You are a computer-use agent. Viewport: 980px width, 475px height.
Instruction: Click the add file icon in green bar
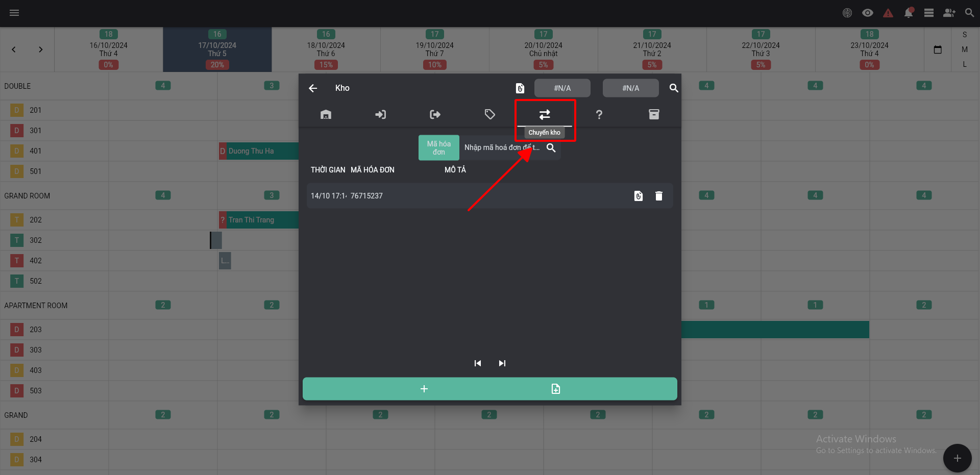tap(556, 389)
